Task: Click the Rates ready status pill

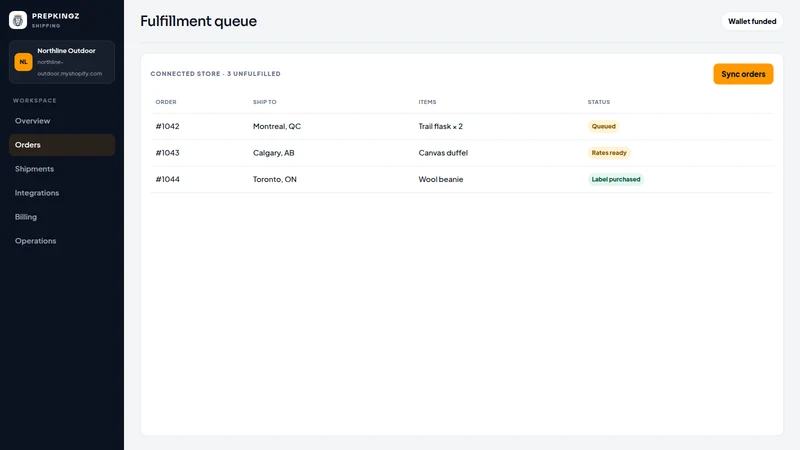Action: 609,153
